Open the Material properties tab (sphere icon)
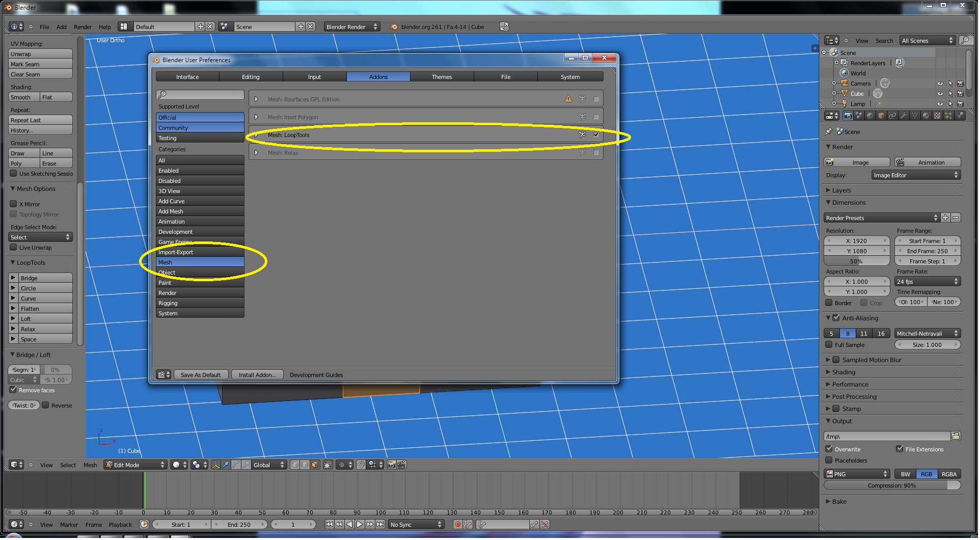This screenshot has width=980, height=540. click(926, 116)
